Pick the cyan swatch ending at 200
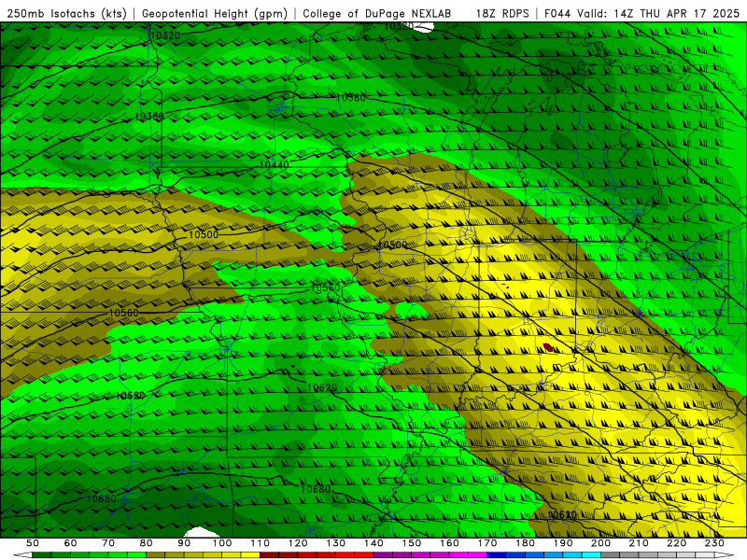The image size is (747, 560). tap(592, 555)
